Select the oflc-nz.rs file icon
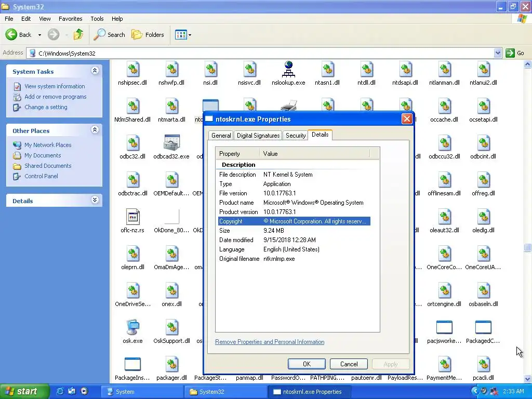 pos(132,217)
